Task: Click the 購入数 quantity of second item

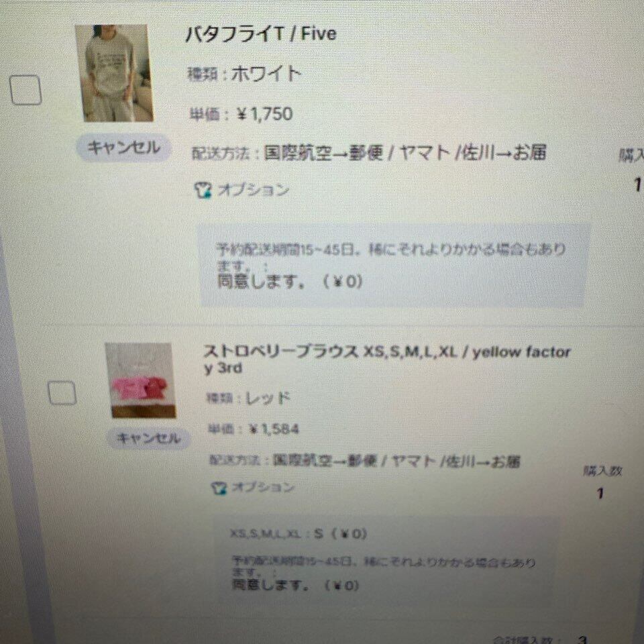Action: [x=601, y=493]
